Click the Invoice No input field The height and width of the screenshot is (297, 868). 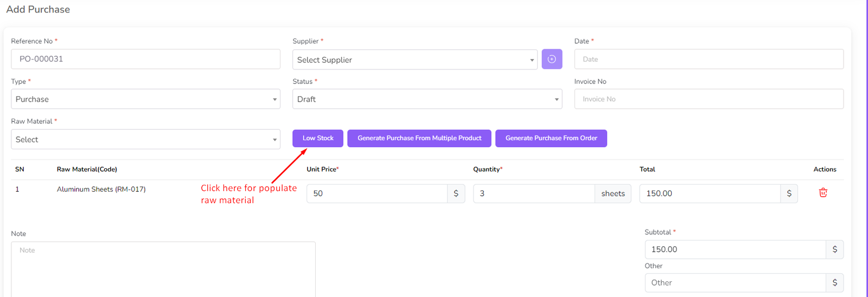[708, 99]
